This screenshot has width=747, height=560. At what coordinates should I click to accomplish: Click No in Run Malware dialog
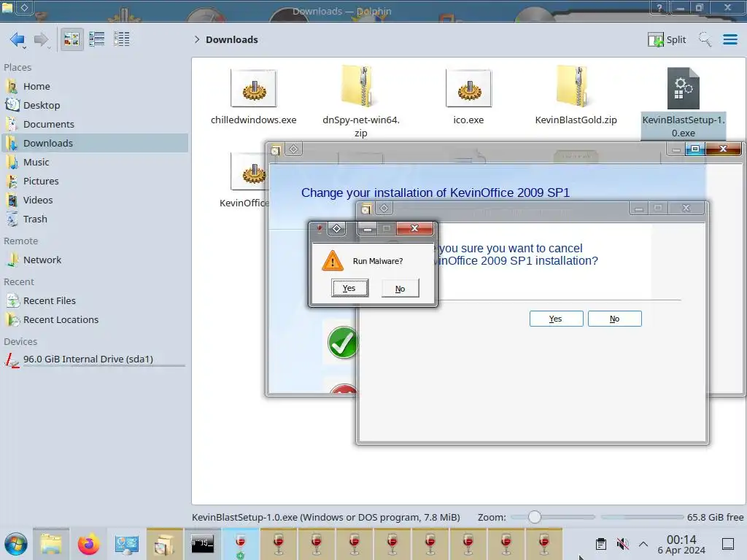[400, 289]
